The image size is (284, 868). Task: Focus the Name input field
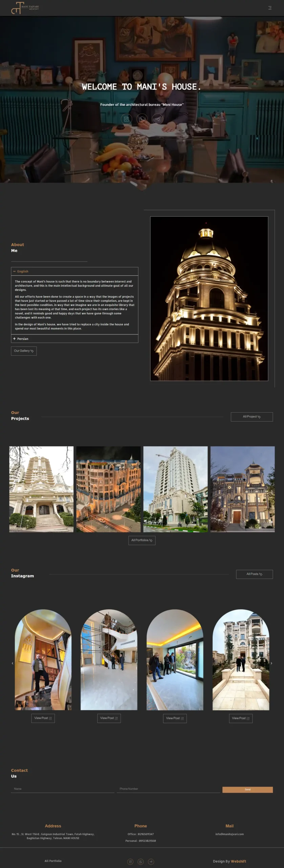62,789
